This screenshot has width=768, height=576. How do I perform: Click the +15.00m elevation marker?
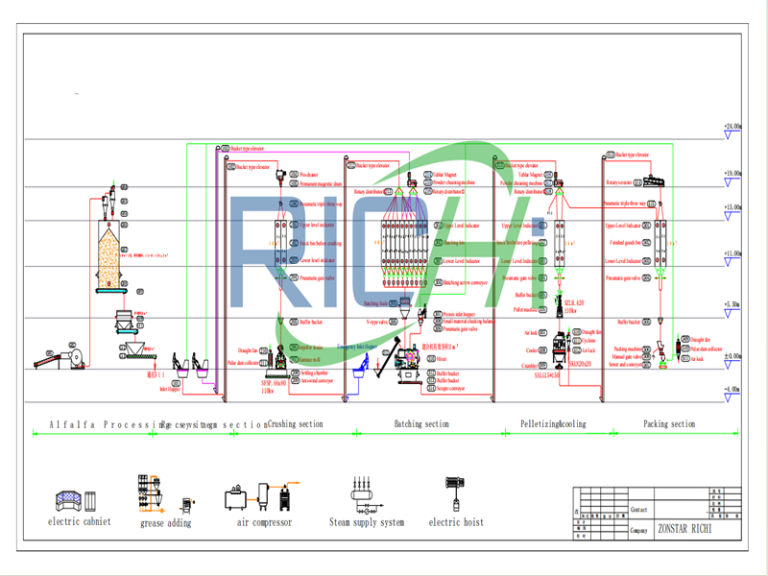coord(732,207)
